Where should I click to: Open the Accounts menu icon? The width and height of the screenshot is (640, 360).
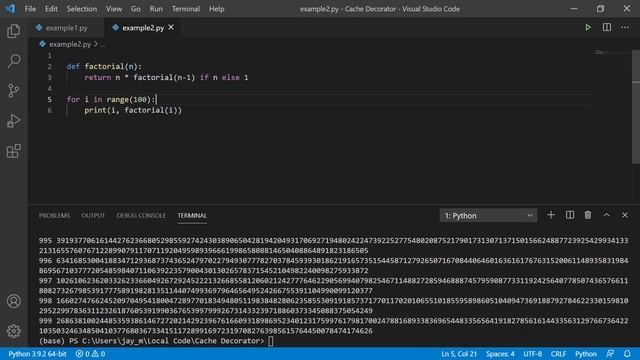click(x=13, y=301)
